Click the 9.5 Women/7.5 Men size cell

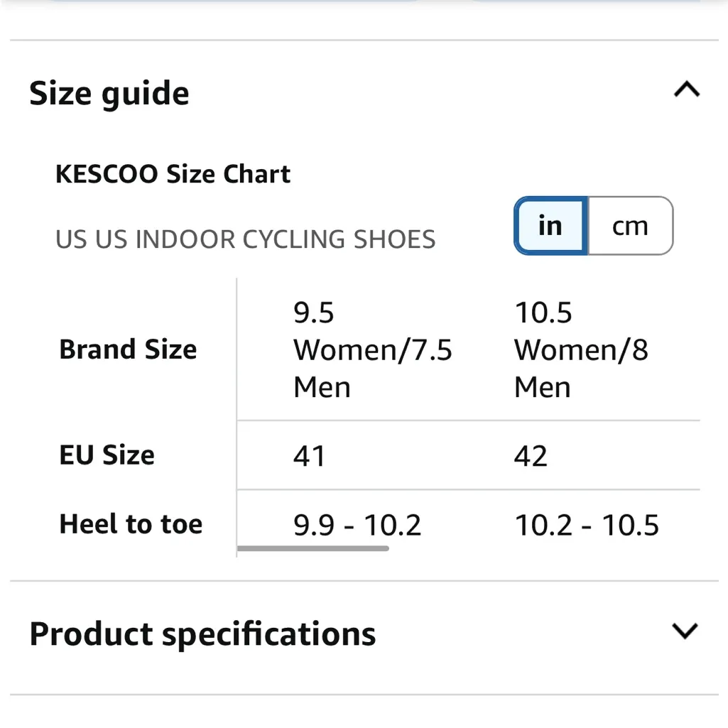[x=372, y=349]
